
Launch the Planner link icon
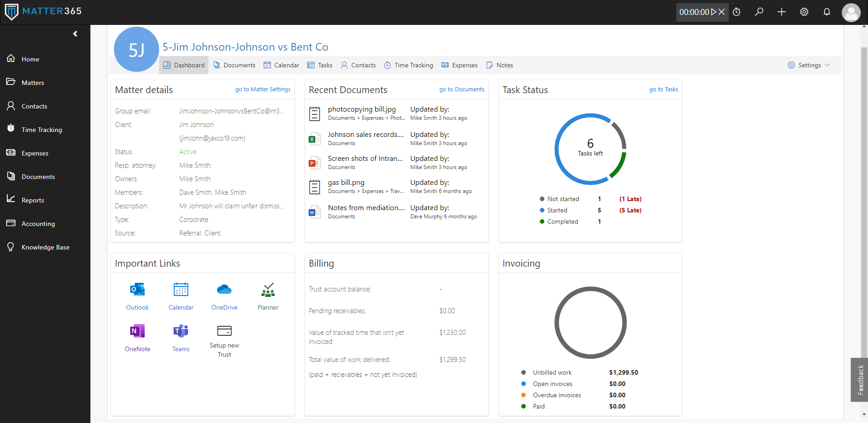click(268, 290)
